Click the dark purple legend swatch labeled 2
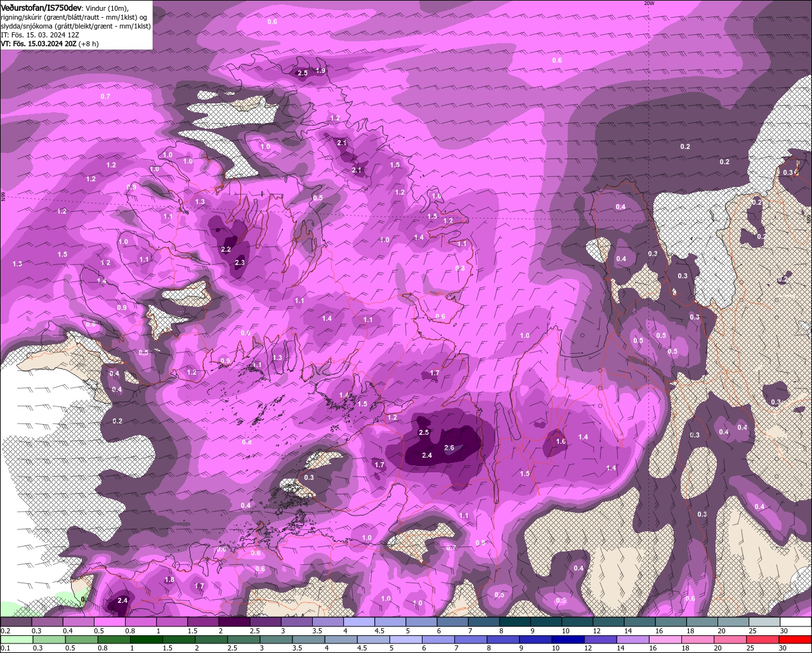Screen dimensions: 812x653 [234, 622]
